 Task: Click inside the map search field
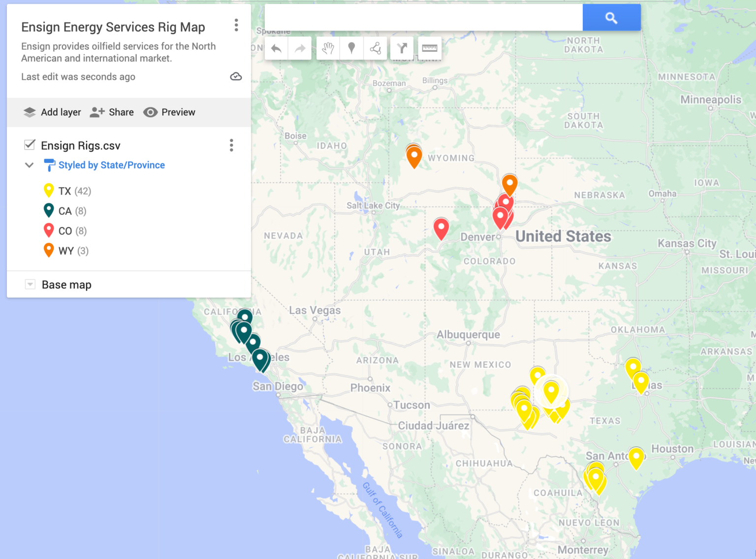[x=423, y=18]
